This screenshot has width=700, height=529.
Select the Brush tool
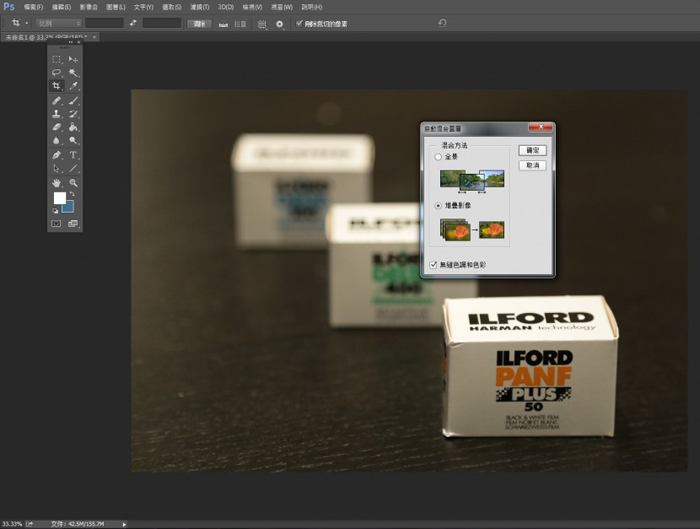(x=73, y=101)
